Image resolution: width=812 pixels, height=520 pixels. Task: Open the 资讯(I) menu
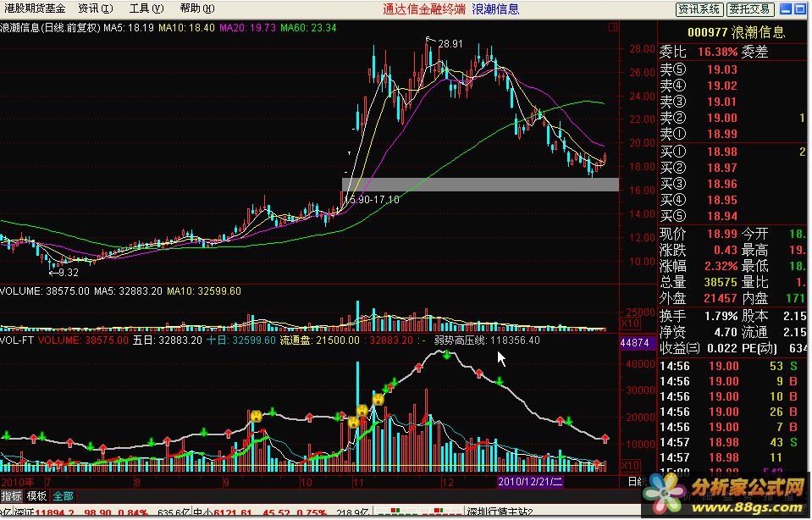point(96,8)
